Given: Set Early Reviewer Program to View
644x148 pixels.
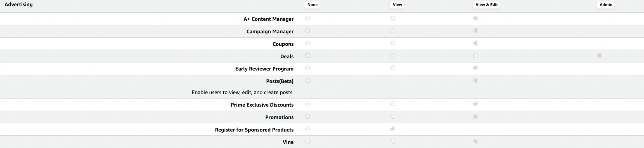Looking at the screenshot, I should coord(393,68).
